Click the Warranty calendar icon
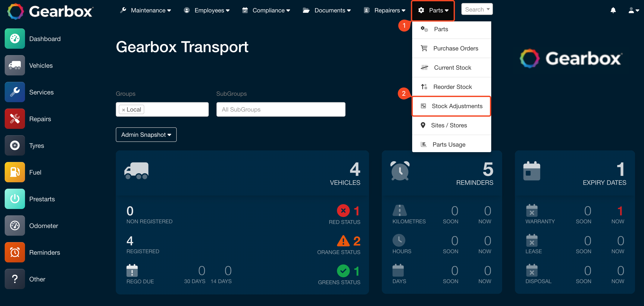 (x=532, y=210)
